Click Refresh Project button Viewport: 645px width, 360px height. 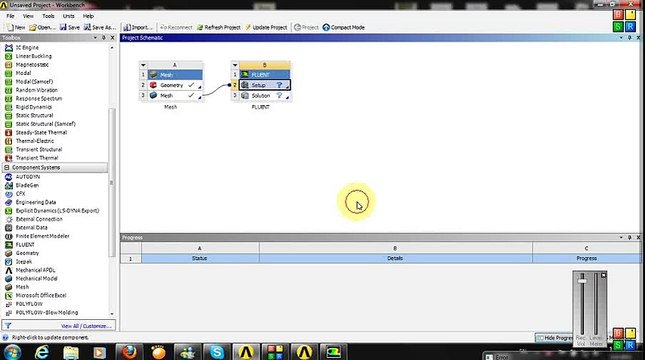pyautogui.click(x=218, y=28)
